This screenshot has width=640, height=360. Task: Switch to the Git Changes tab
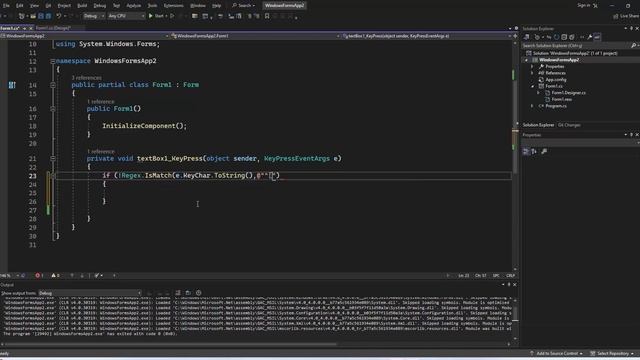coord(569,125)
